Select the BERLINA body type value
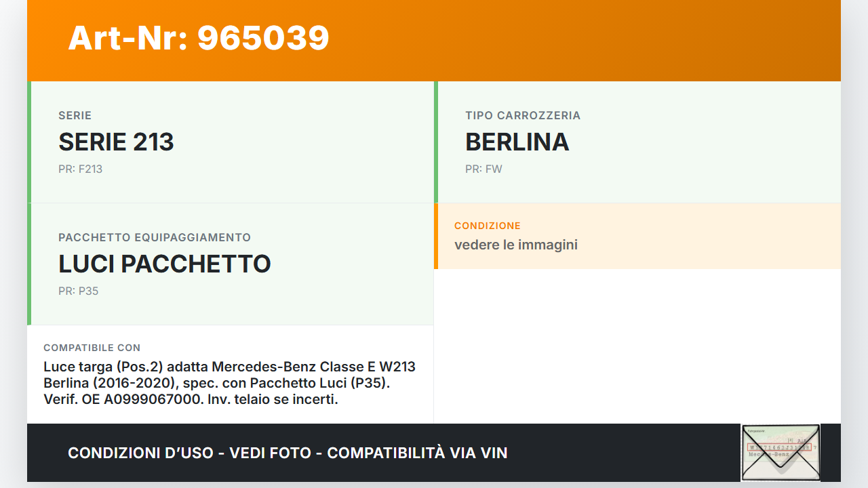868x488 pixels. (517, 142)
